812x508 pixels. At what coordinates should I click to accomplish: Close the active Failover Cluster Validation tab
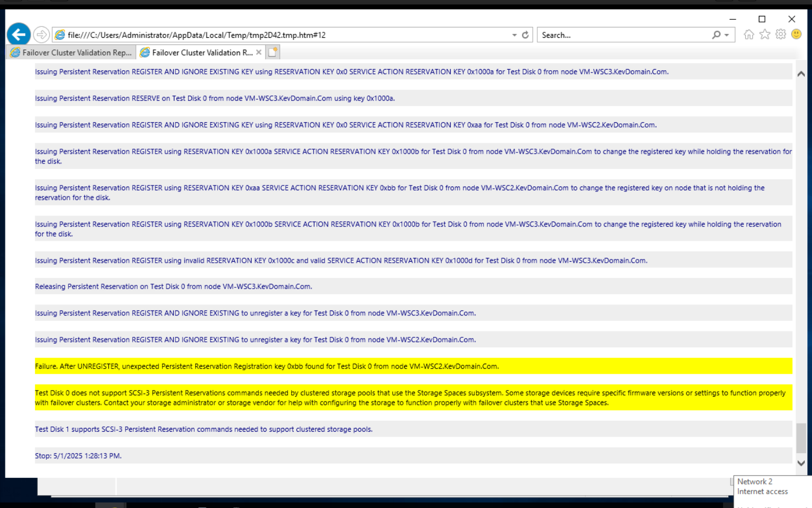pos(259,52)
